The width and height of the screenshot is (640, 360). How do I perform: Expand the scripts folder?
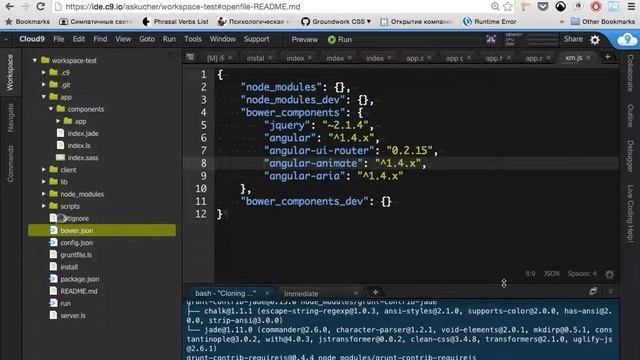click(x=43, y=206)
